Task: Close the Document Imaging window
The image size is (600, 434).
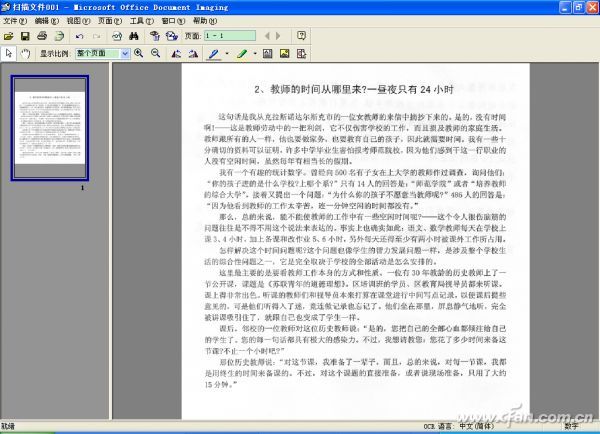Action: pyautogui.click(x=593, y=7)
